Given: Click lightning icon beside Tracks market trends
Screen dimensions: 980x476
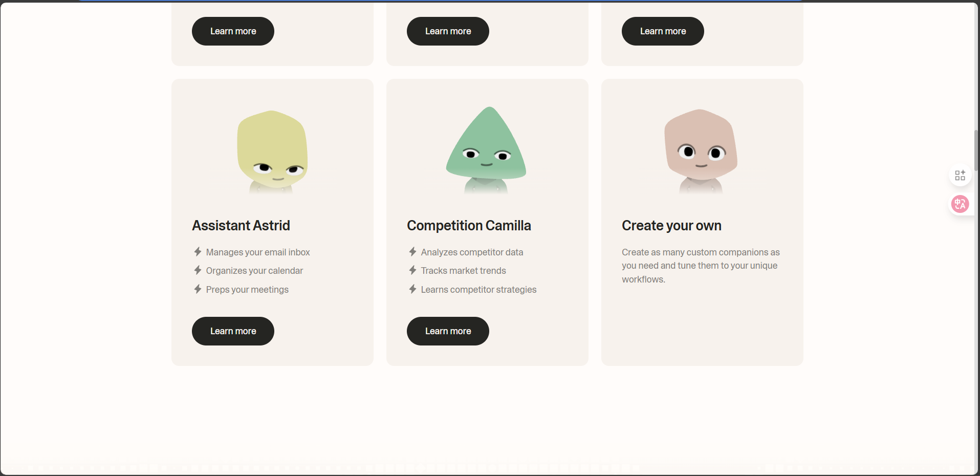Looking at the screenshot, I should (x=412, y=270).
